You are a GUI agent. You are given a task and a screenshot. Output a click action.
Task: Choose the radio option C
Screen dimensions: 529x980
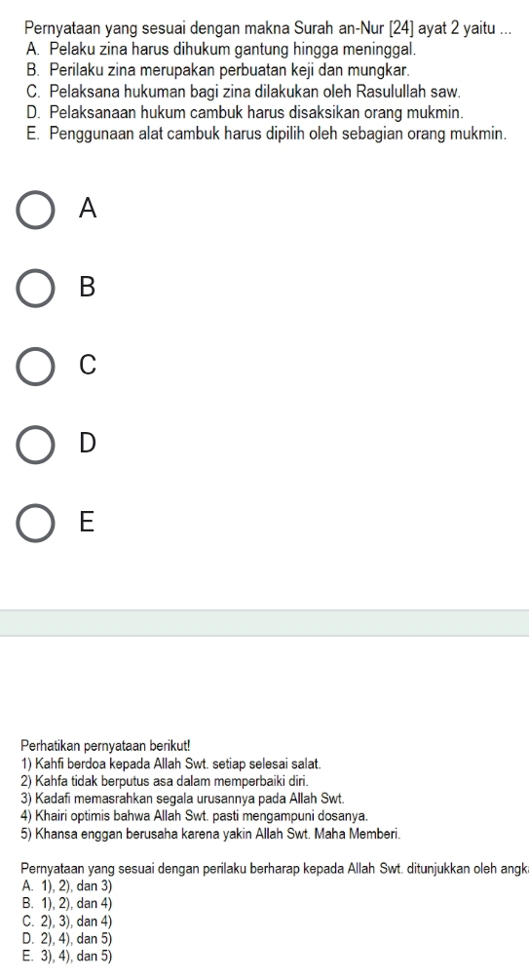pyautogui.click(x=35, y=367)
